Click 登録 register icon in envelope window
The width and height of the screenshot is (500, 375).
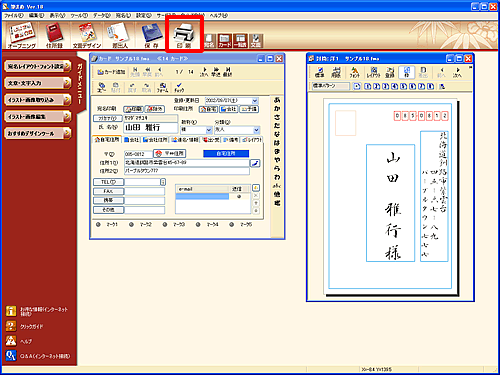(x=390, y=72)
